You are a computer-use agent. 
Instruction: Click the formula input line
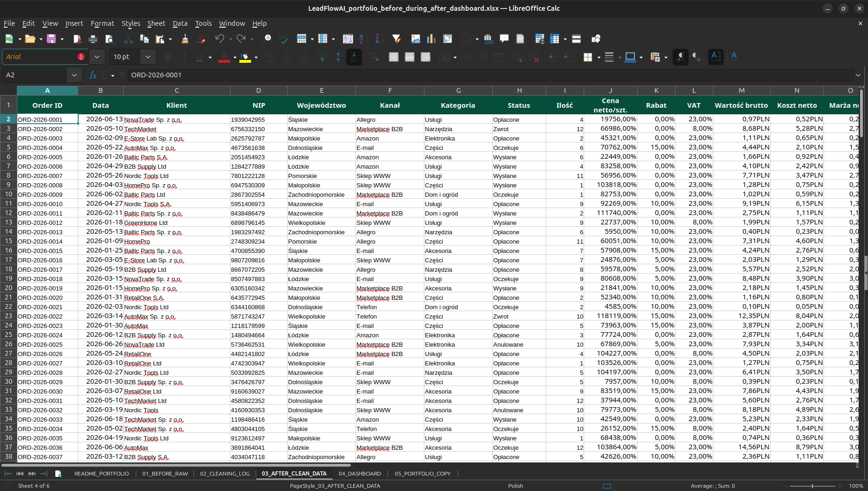click(490, 75)
